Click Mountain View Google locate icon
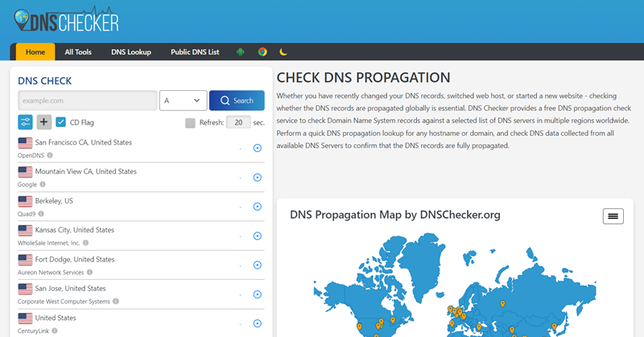Image resolution: width=644 pixels, height=337 pixels. tap(258, 177)
